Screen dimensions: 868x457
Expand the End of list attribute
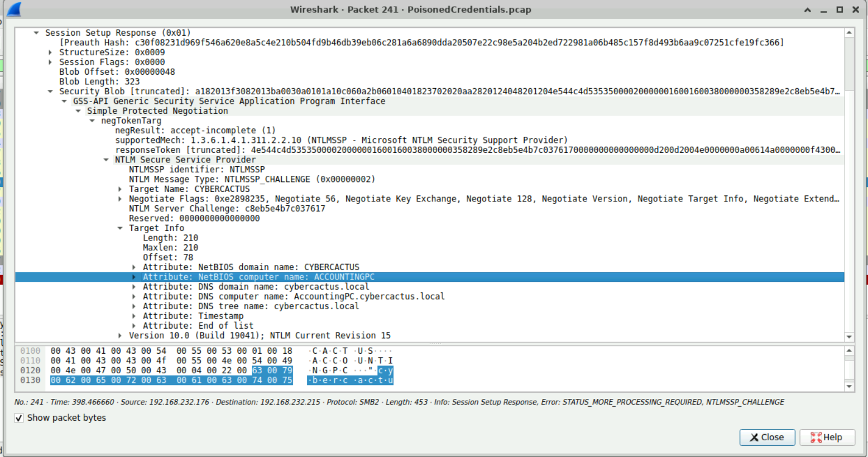134,326
